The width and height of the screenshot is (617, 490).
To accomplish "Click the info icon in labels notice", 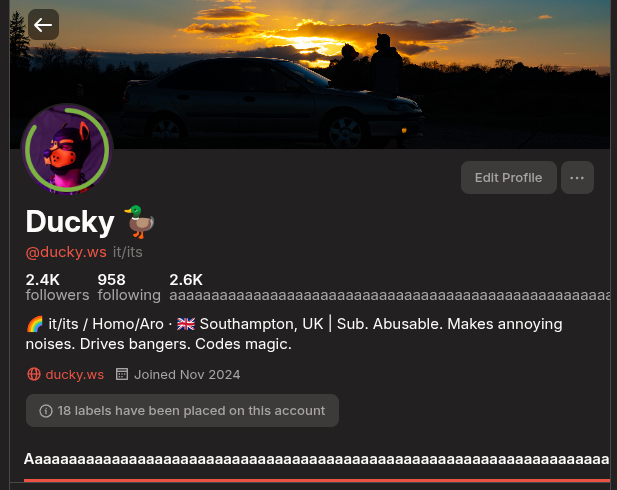I will click(46, 411).
